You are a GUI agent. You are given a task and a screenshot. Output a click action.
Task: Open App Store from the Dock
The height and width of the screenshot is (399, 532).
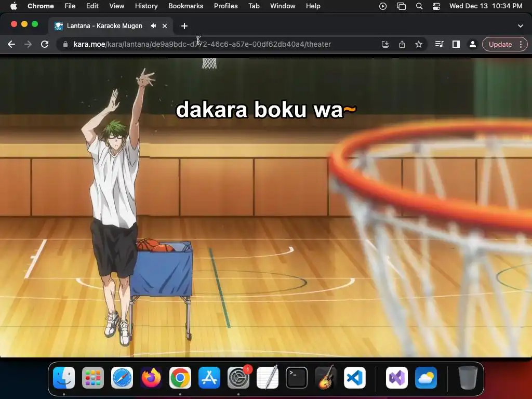(209, 378)
